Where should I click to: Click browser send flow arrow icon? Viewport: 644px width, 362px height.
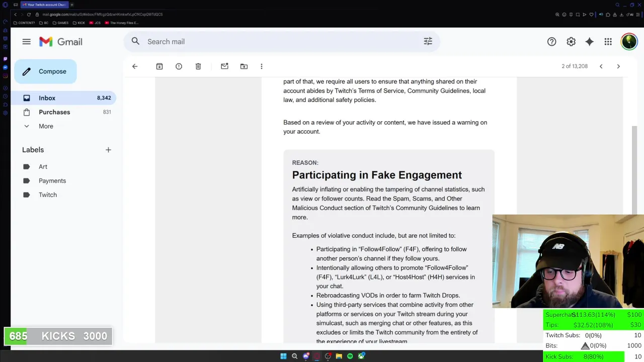tap(585, 15)
